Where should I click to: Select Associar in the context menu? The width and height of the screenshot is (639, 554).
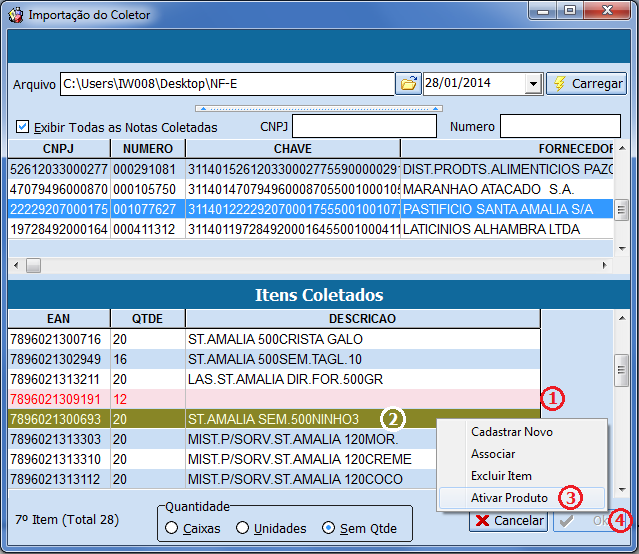click(493, 454)
